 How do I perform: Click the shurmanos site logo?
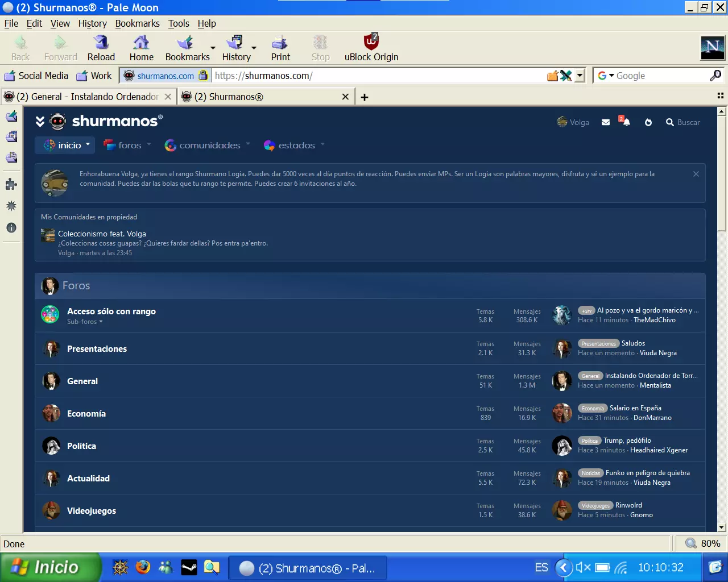pos(106,120)
